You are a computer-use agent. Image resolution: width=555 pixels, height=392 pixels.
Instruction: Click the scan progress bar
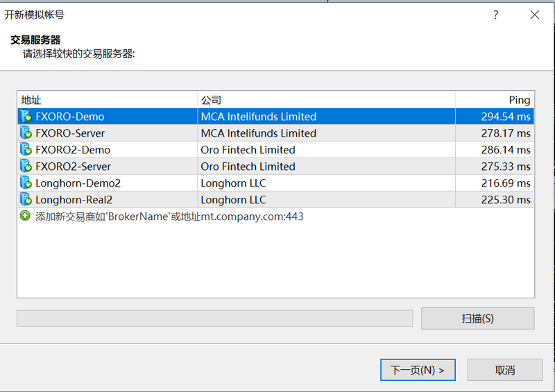click(x=215, y=318)
